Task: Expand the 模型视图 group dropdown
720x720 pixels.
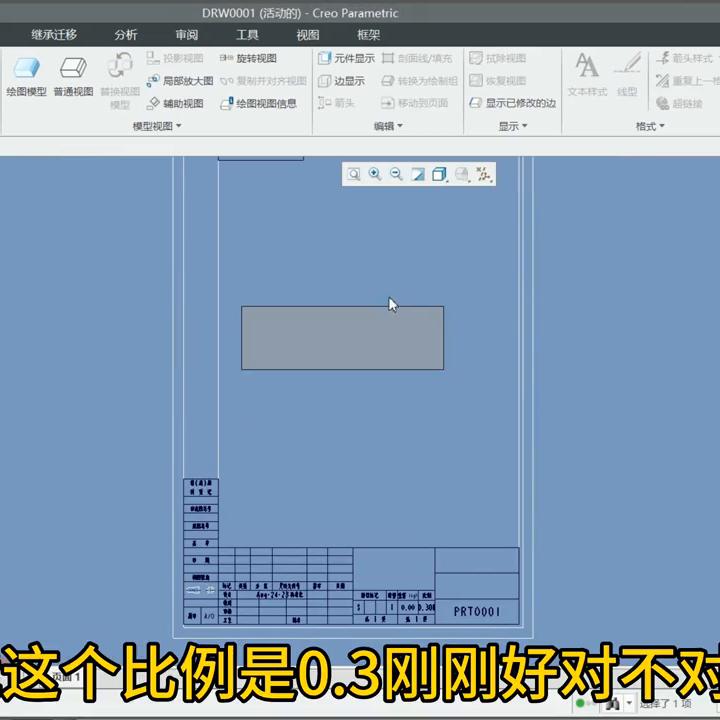Action: click(157, 126)
